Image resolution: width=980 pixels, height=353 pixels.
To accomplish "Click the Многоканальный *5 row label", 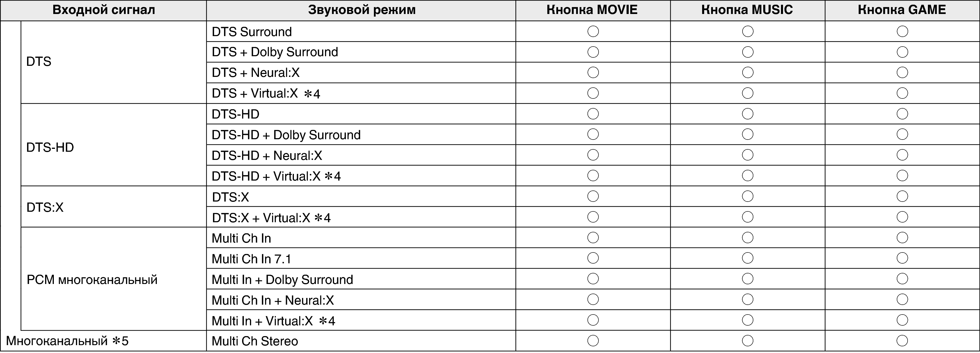I will pos(67,341).
